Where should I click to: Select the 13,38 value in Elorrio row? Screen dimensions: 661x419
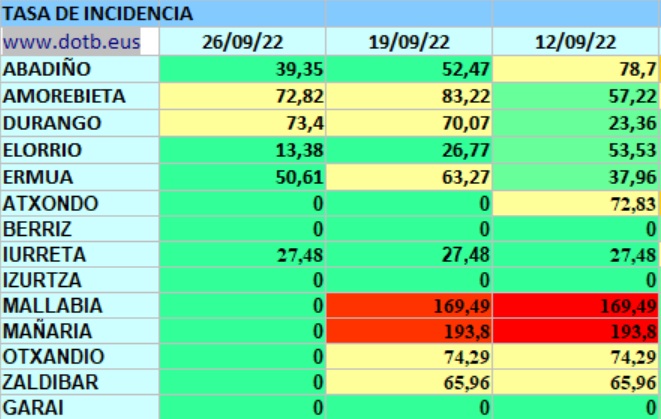(x=241, y=150)
